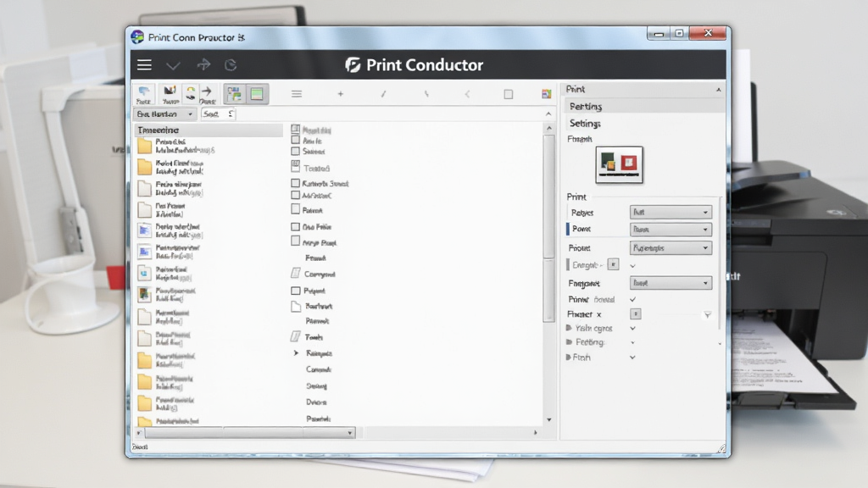
Task: Click the "Sead" search field
Action: [x=218, y=114]
